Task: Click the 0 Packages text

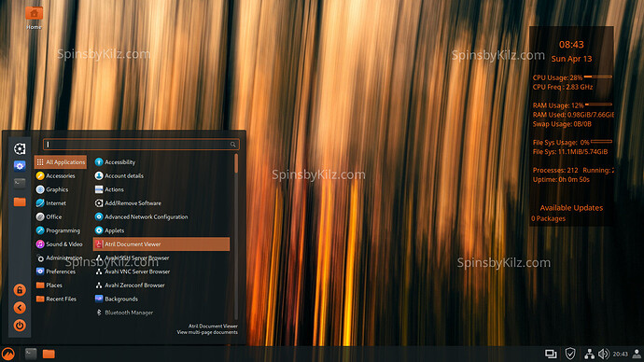Action: coord(548,218)
